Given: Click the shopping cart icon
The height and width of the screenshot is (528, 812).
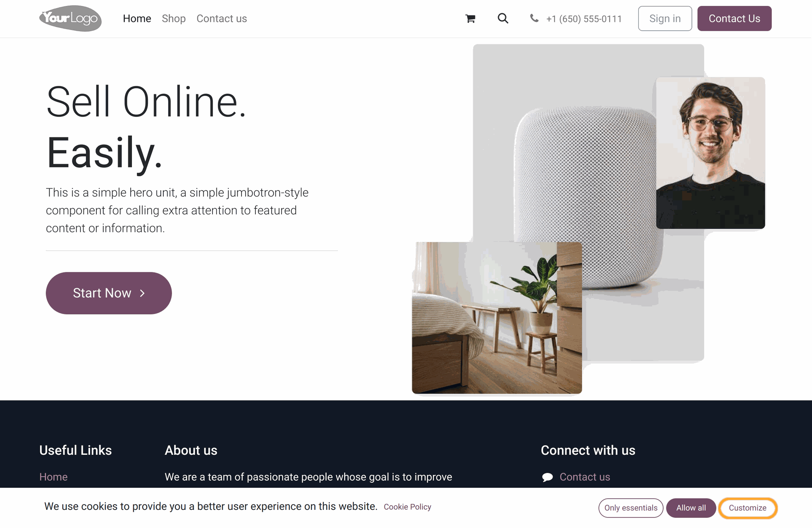Looking at the screenshot, I should click(471, 19).
